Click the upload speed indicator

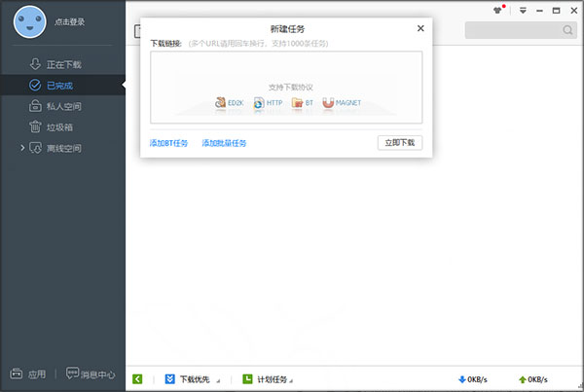533,379
